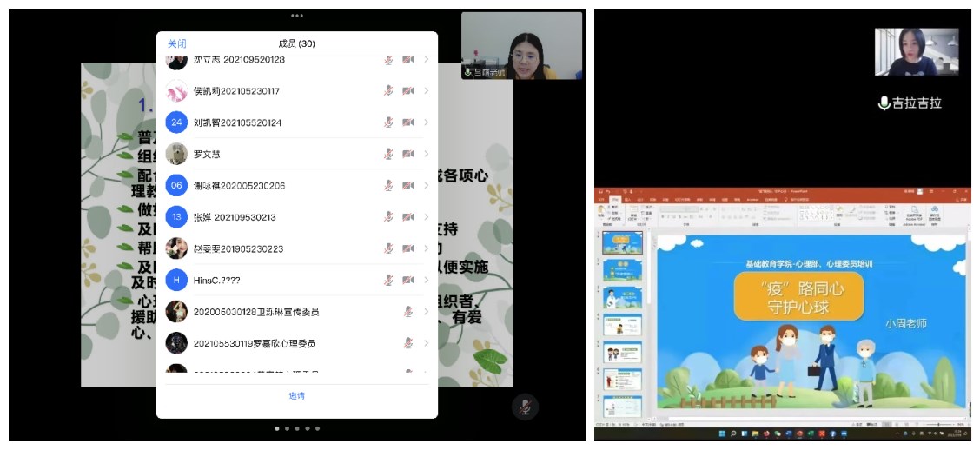Tap the microphone icon next to 罗文慧
The width and height of the screenshot is (980, 450).
click(x=388, y=154)
